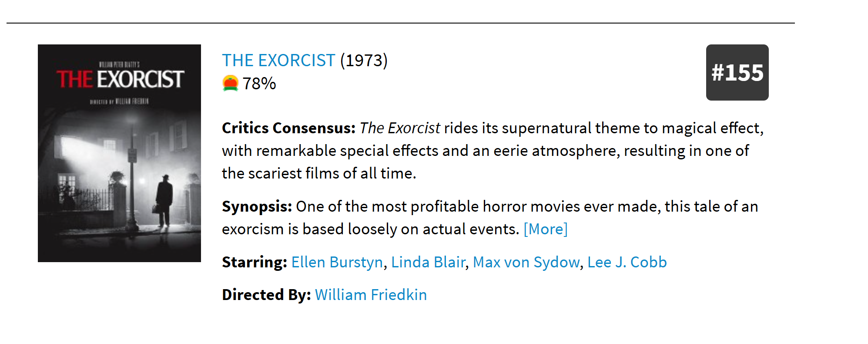Open Ellen Burstyn's actor page
Image resolution: width=868 pixels, height=344 pixels.
337,262
